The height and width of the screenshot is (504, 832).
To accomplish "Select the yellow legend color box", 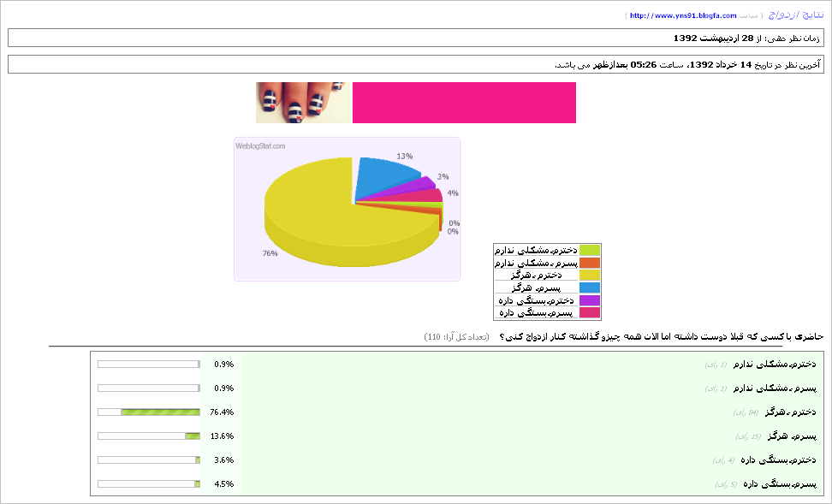I will coord(590,275).
